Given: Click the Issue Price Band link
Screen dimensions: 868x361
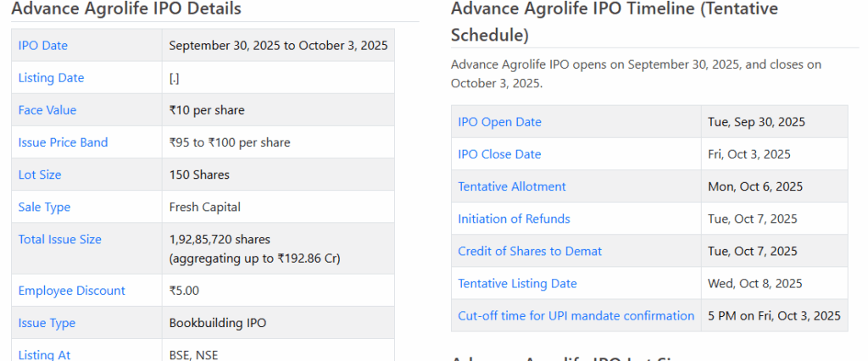Looking at the screenshot, I should tap(63, 142).
